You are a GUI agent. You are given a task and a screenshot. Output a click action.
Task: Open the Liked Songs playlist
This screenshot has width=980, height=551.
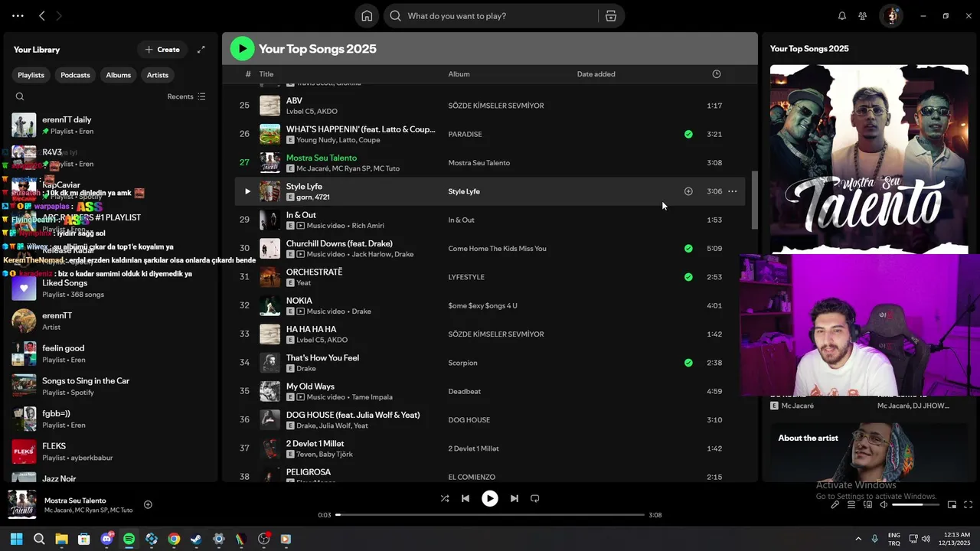click(x=111, y=289)
